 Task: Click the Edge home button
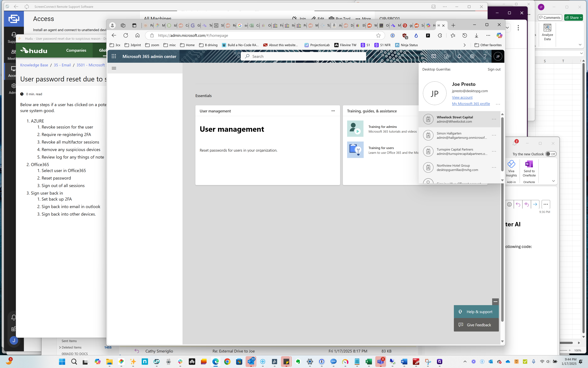coord(138,36)
